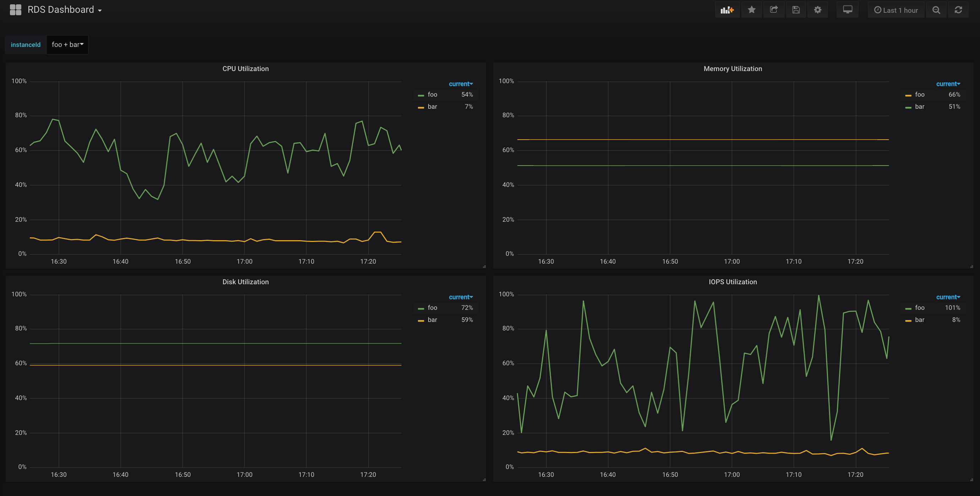Open dashboard settings gear icon

[x=817, y=10]
